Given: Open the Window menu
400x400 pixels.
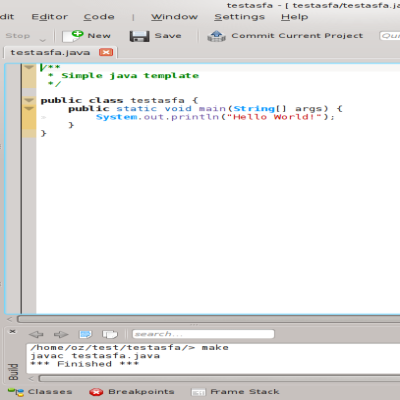Looking at the screenshot, I should point(174,17).
